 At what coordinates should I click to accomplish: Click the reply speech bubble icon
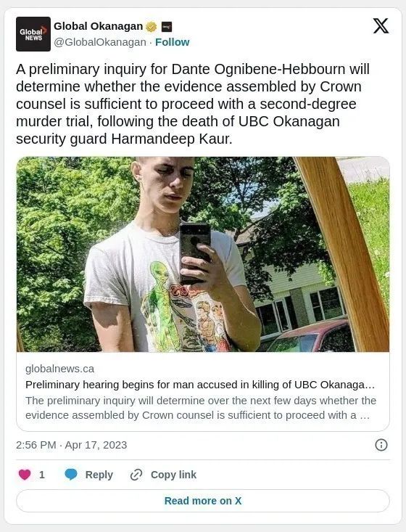coord(71,475)
